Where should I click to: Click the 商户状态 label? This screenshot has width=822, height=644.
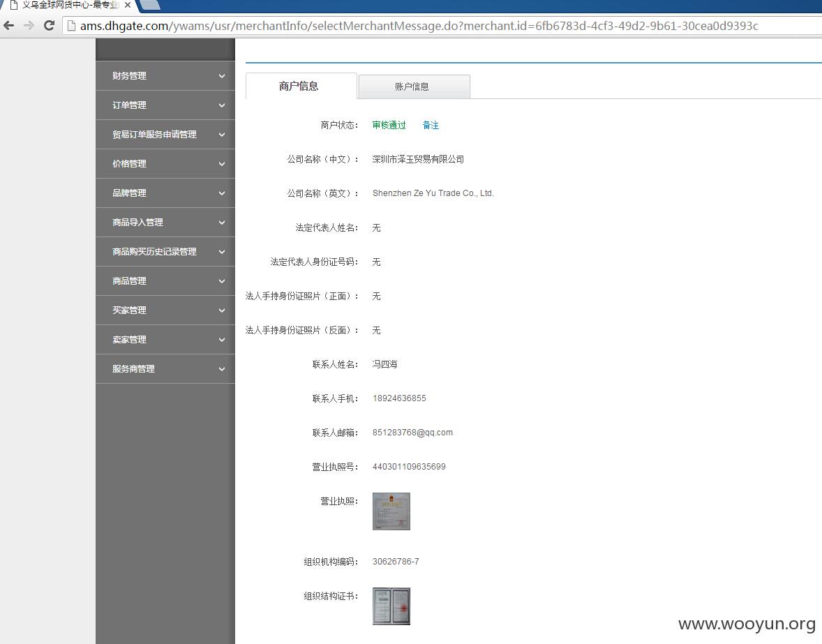tap(339, 125)
